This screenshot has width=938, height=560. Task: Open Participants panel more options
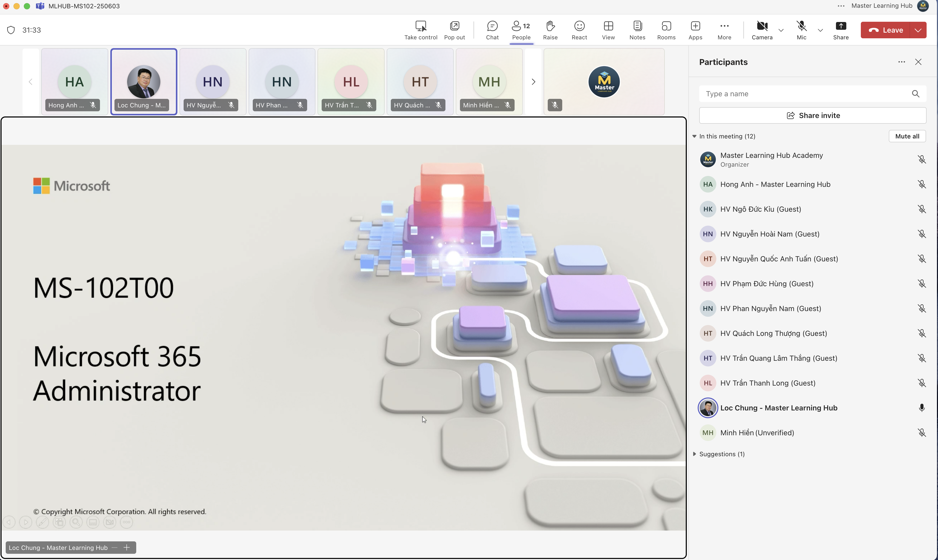point(901,62)
